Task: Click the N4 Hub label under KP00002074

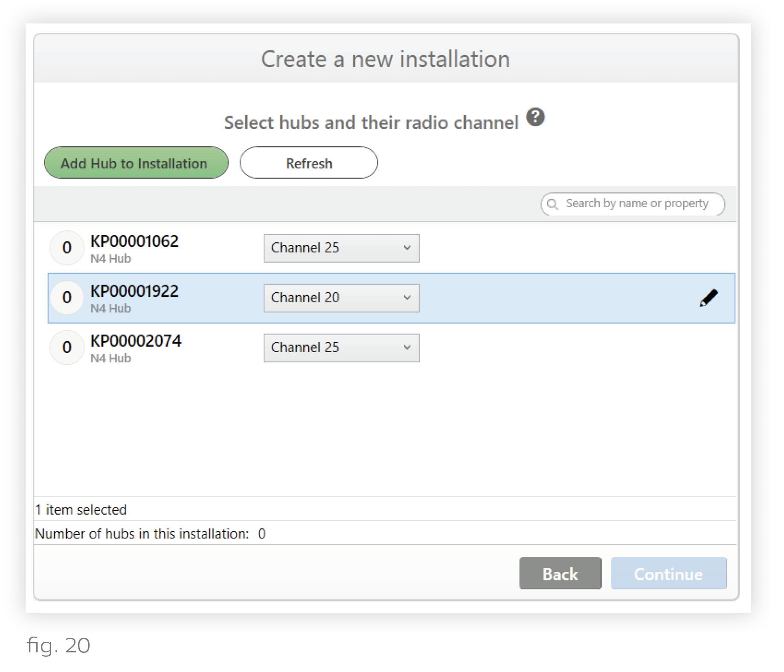Action: [x=110, y=358]
